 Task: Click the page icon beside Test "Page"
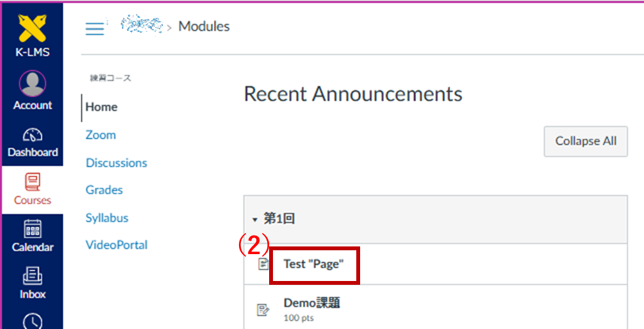(263, 264)
